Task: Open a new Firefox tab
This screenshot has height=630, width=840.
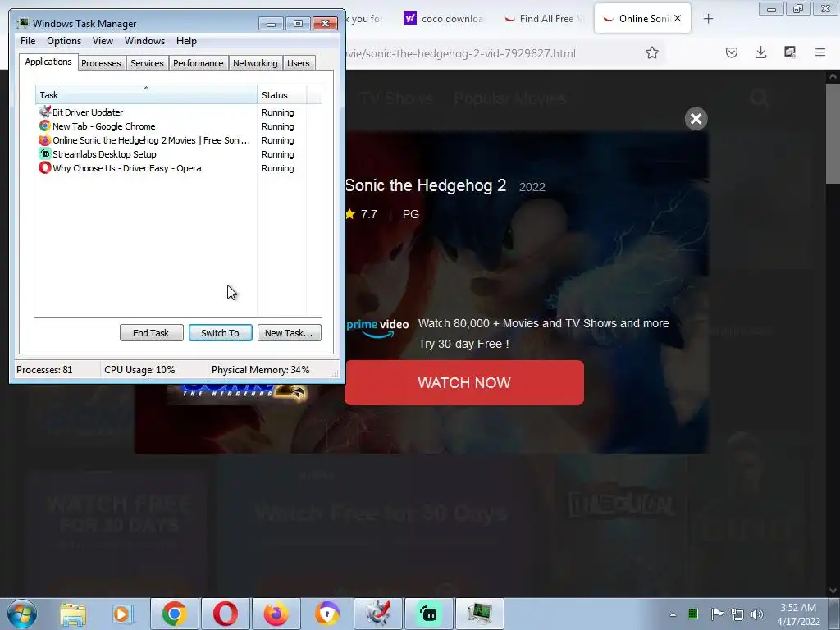Action: click(708, 19)
